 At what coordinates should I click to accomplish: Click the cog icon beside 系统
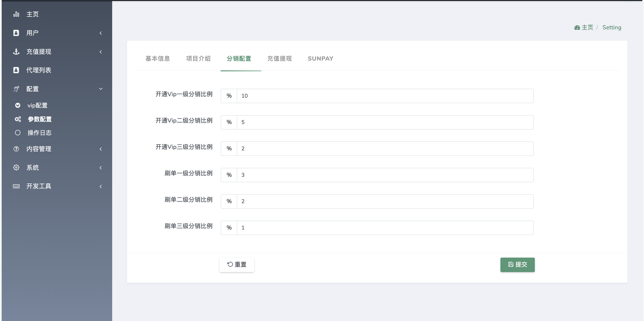(x=16, y=167)
